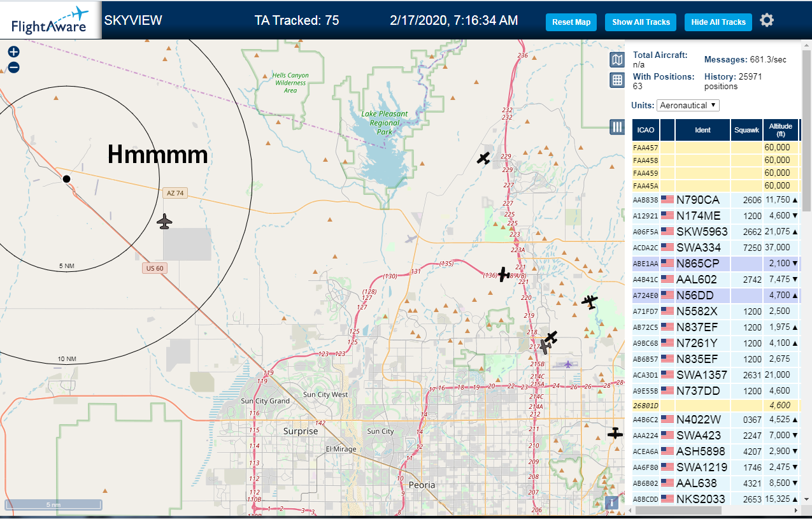The image size is (812, 519).
Task: Click Lake Pleasant Regional Park label
Action: tap(384, 123)
